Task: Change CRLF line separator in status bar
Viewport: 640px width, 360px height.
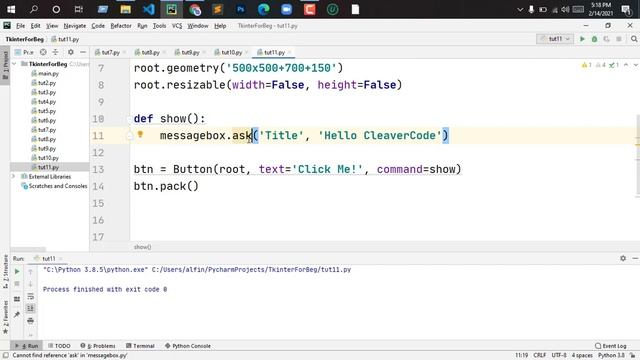Action: (x=539, y=356)
